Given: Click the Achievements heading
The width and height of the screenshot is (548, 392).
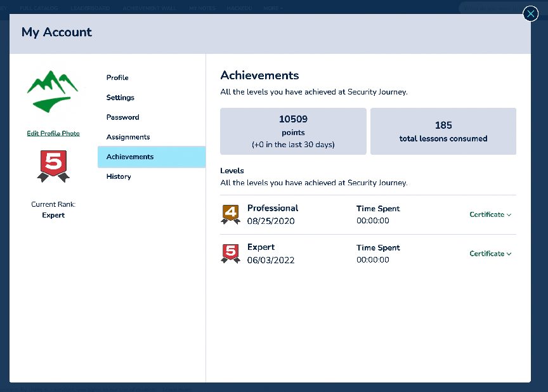Looking at the screenshot, I should (x=259, y=75).
